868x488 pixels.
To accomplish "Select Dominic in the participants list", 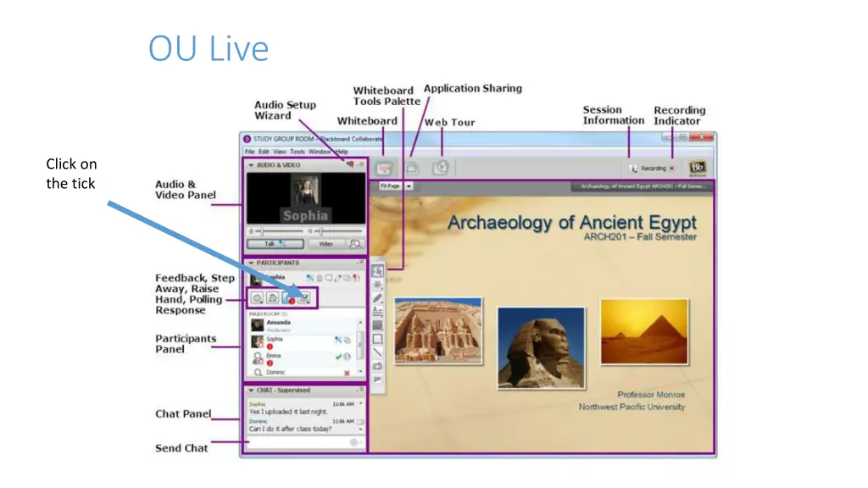I will coord(303,373).
